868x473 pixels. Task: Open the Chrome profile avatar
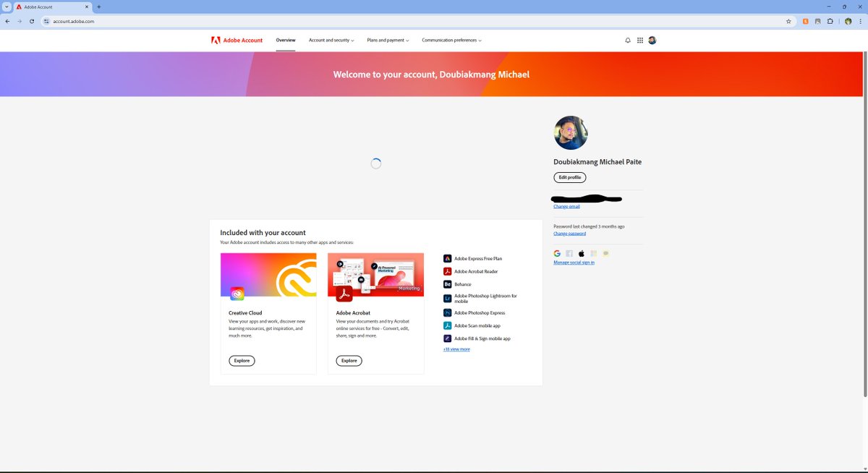point(848,21)
